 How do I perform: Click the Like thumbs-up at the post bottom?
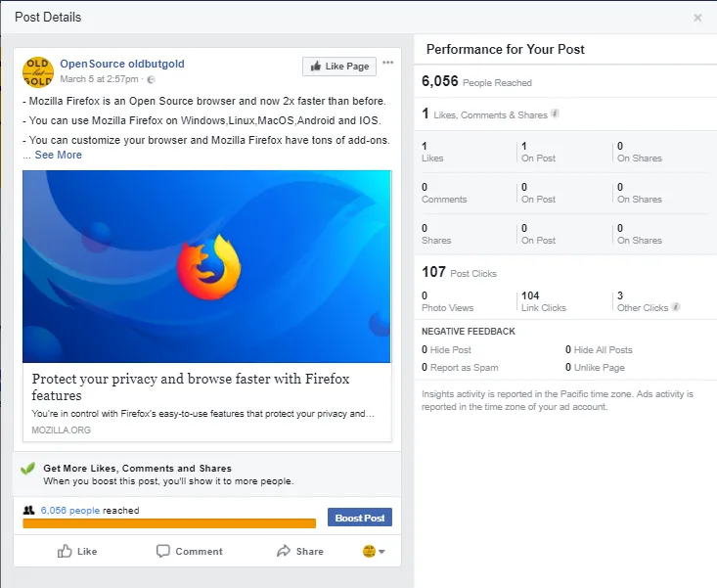tap(77, 552)
